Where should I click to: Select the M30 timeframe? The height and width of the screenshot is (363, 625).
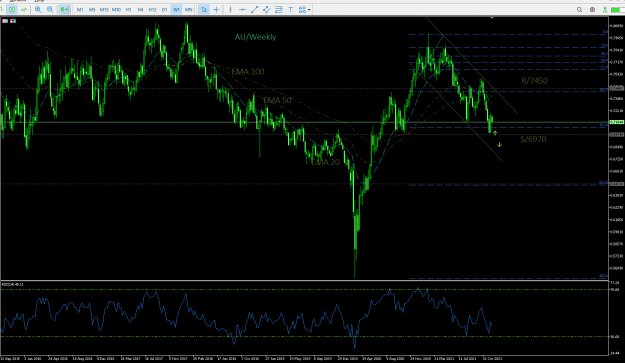pos(116,9)
